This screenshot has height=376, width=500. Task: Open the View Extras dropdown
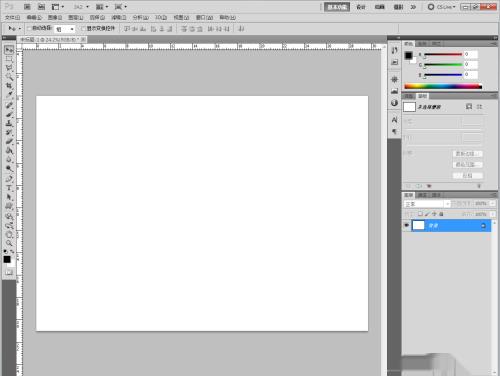coord(58,7)
